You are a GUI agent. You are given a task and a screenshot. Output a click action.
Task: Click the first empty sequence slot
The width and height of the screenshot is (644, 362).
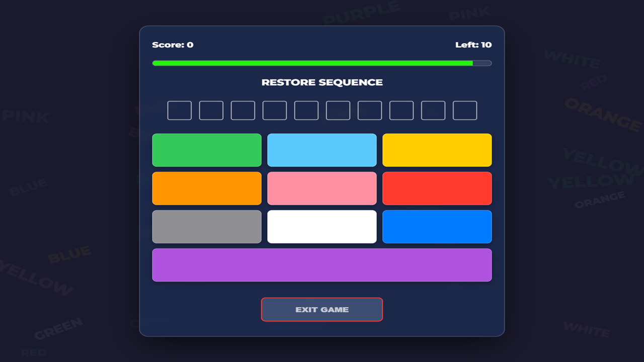click(179, 111)
